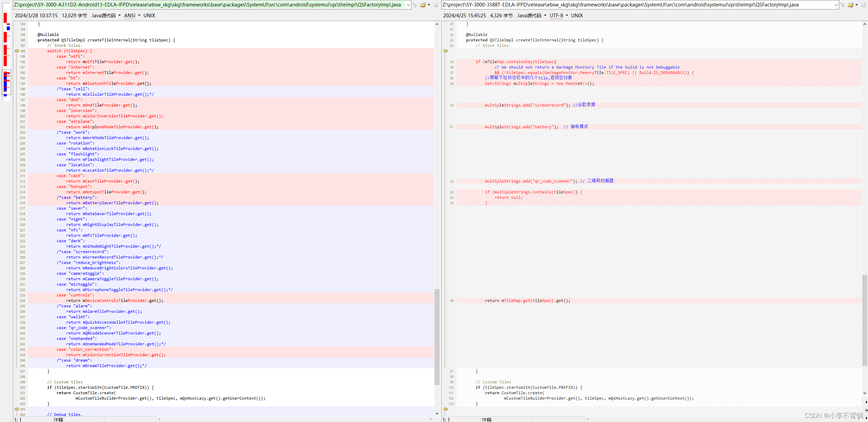Click left pane open-file folder icon
Image resolution: width=868 pixels, height=422 pixels.
coord(423,5)
